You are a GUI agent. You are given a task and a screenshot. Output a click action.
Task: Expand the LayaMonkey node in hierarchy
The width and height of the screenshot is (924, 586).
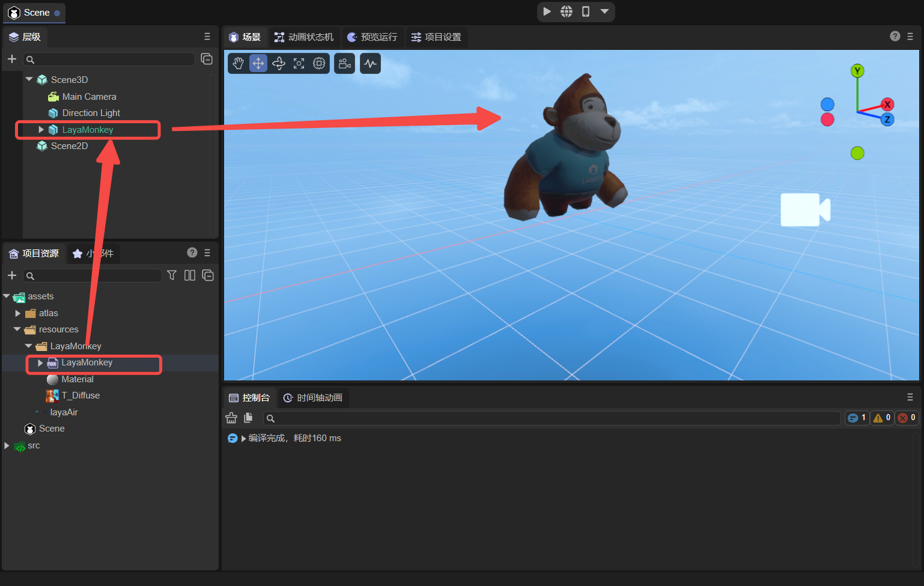tap(41, 130)
